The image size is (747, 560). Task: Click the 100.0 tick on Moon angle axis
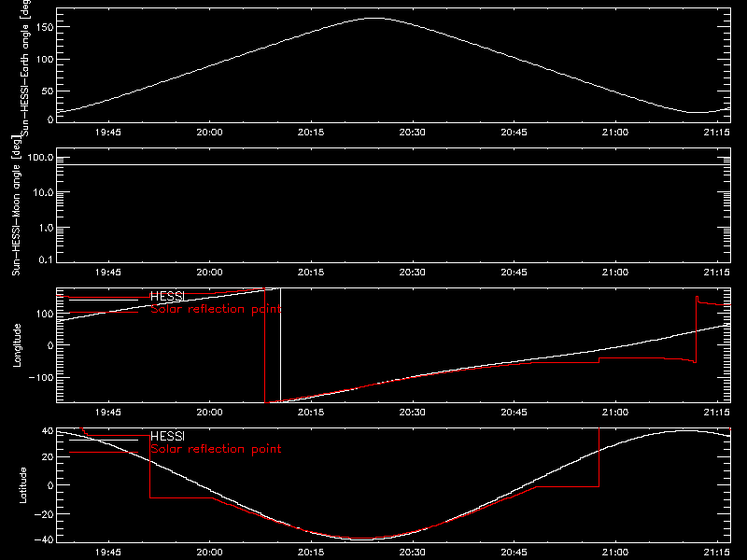pyautogui.click(x=40, y=158)
